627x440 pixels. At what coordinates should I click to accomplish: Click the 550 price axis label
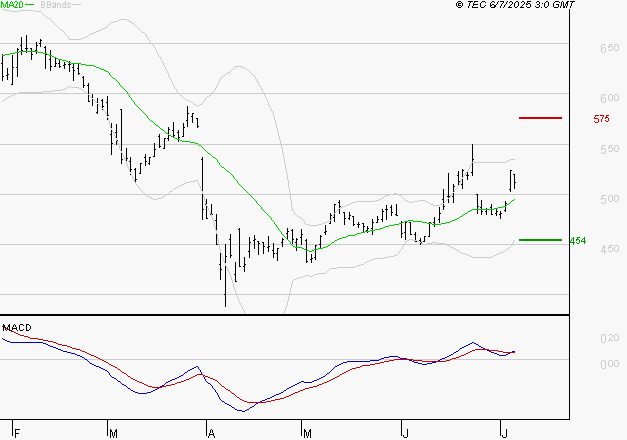609,149
